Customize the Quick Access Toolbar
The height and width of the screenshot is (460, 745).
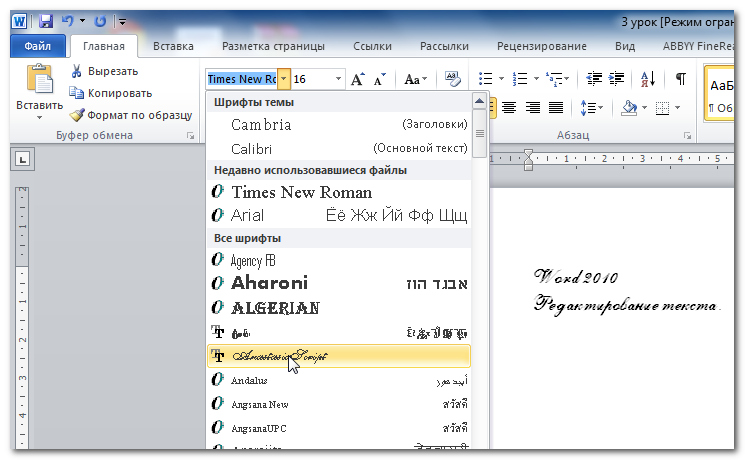(122, 21)
